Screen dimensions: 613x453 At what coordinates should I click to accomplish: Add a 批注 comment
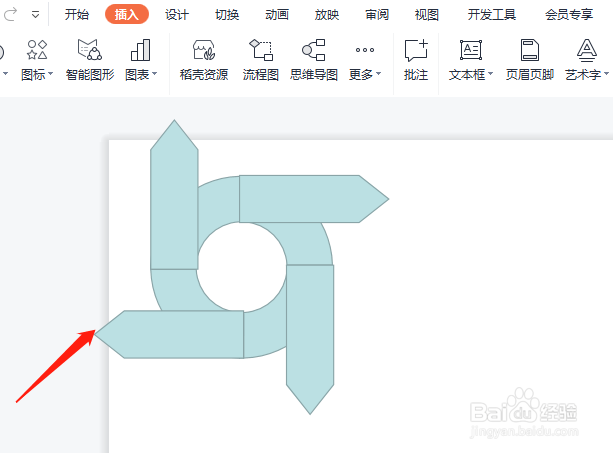[x=416, y=60]
